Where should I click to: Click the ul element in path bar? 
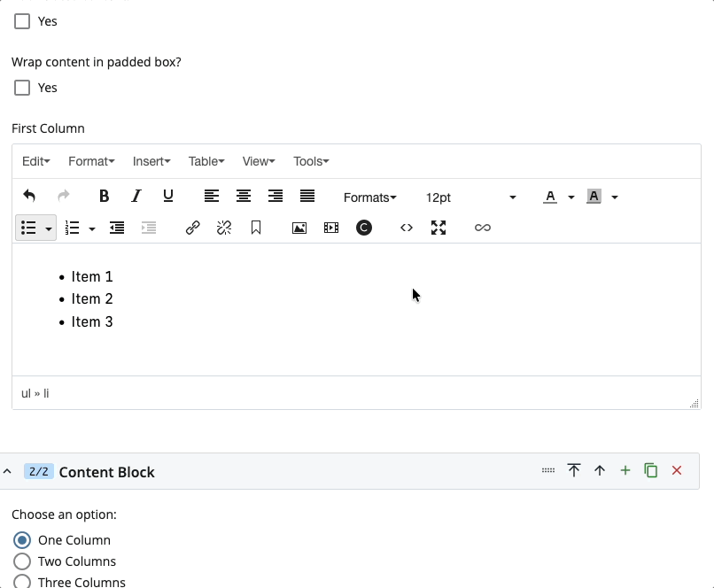[x=26, y=393]
